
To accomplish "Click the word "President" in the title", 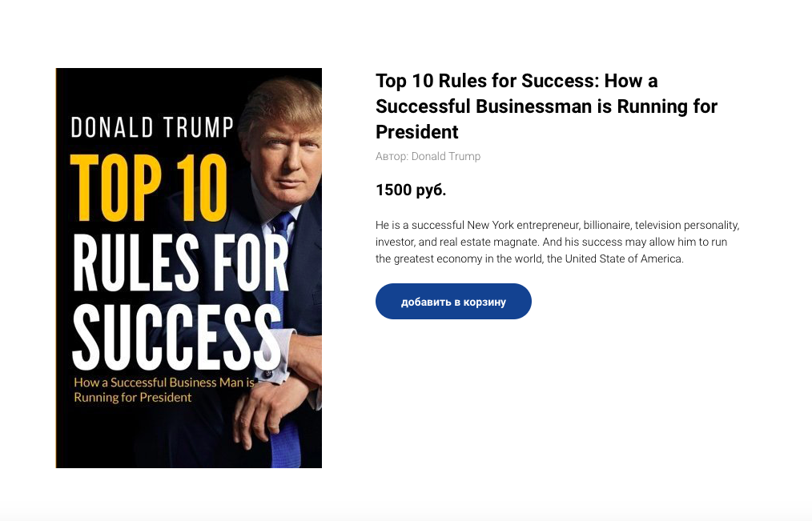I will tap(417, 132).
